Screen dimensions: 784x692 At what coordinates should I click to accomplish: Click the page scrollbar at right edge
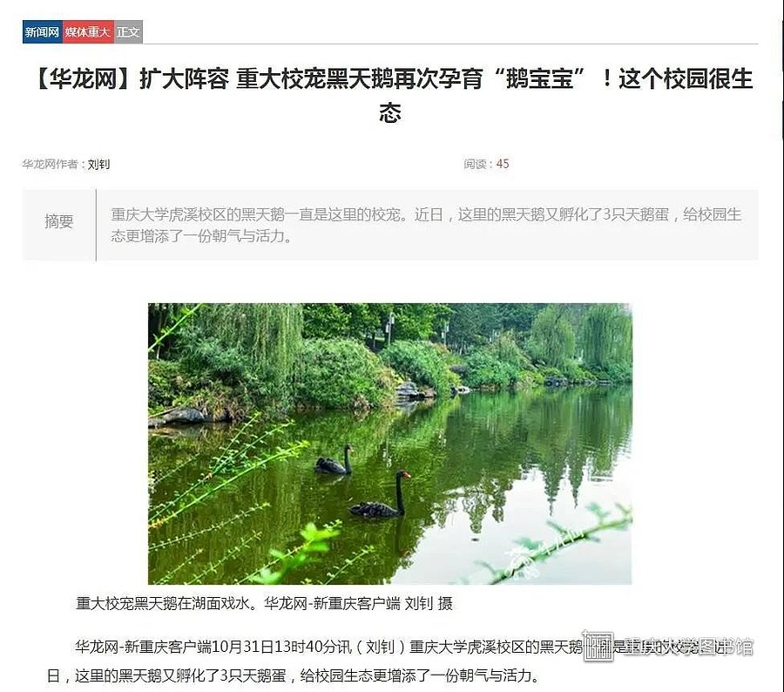(x=781, y=70)
